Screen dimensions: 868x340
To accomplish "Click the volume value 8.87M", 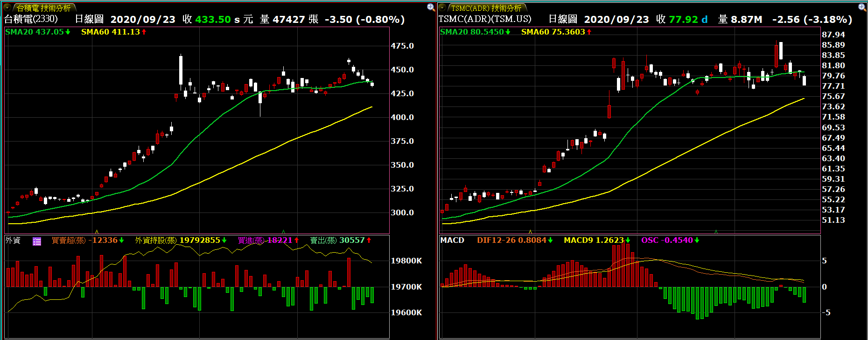I will coord(746,20).
